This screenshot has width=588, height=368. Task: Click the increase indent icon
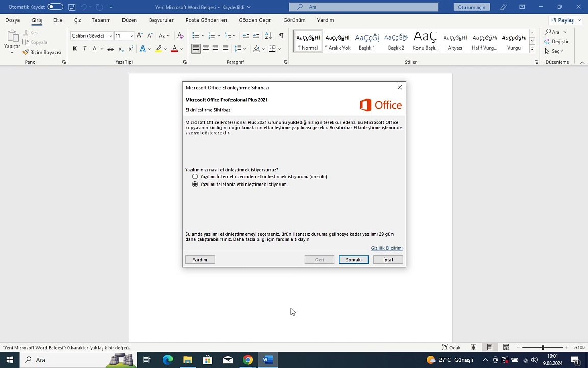(x=256, y=36)
